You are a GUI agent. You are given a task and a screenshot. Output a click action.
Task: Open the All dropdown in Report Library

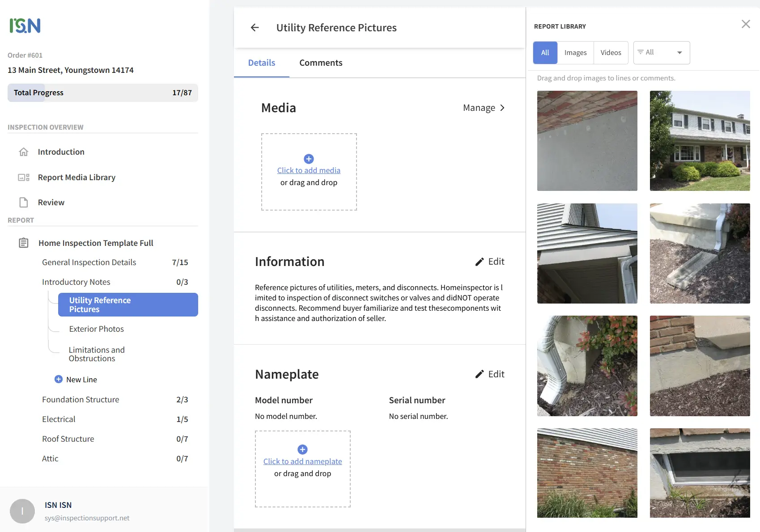tap(662, 53)
